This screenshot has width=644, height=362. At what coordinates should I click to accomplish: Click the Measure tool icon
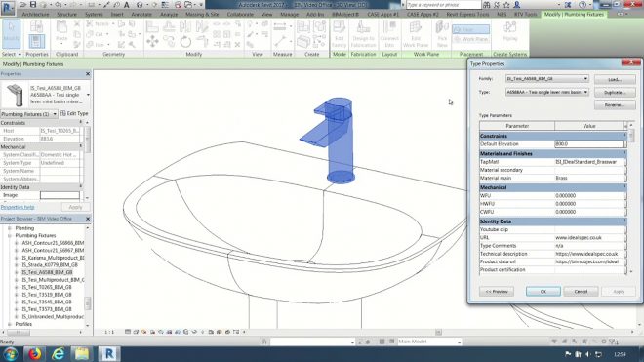(280, 41)
